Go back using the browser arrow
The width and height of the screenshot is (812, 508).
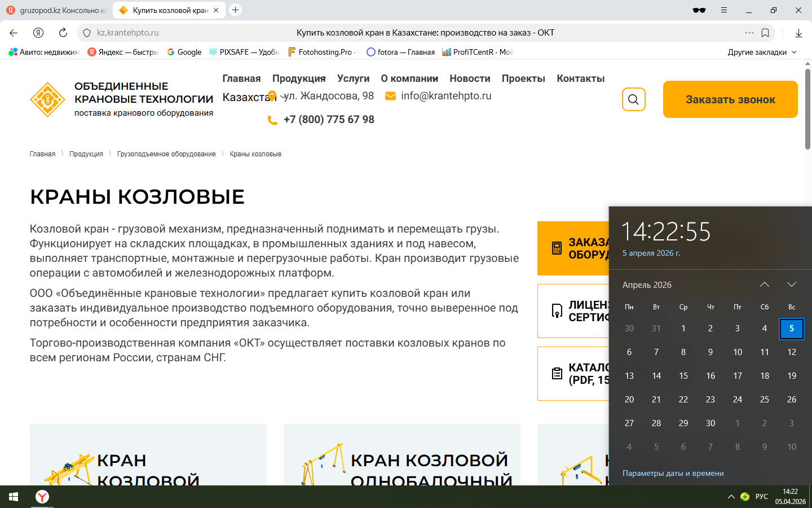[14, 33]
